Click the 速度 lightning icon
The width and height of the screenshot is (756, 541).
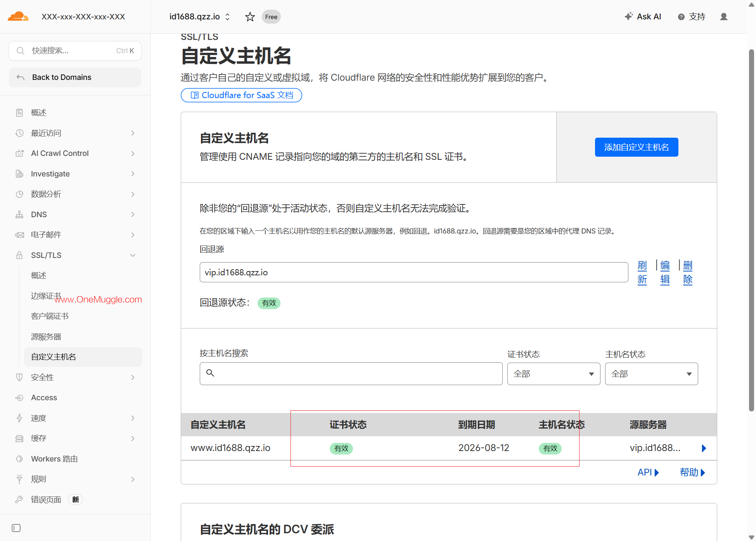click(x=19, y=418)
